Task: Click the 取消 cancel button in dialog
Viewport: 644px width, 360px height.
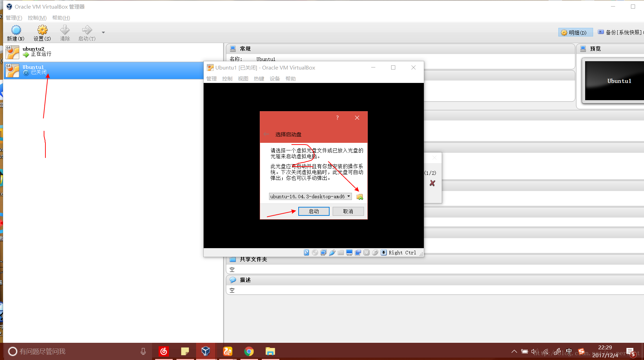Action: point(348,211)
